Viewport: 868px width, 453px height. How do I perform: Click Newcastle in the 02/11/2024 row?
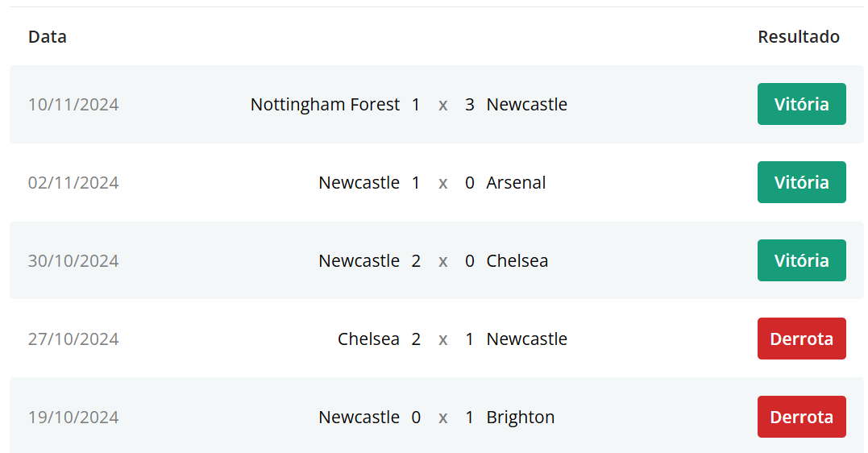[x=359, y=183]
